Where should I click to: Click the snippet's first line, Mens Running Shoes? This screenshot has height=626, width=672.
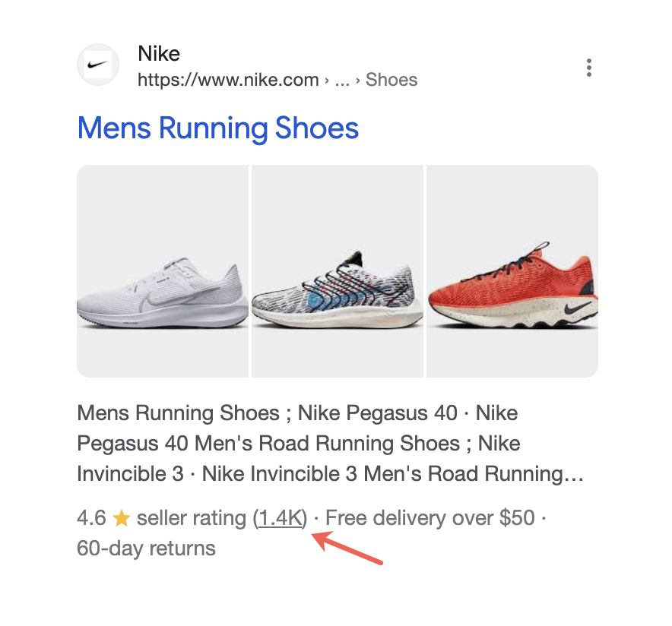pyautogui.click(x=179, y=414)
